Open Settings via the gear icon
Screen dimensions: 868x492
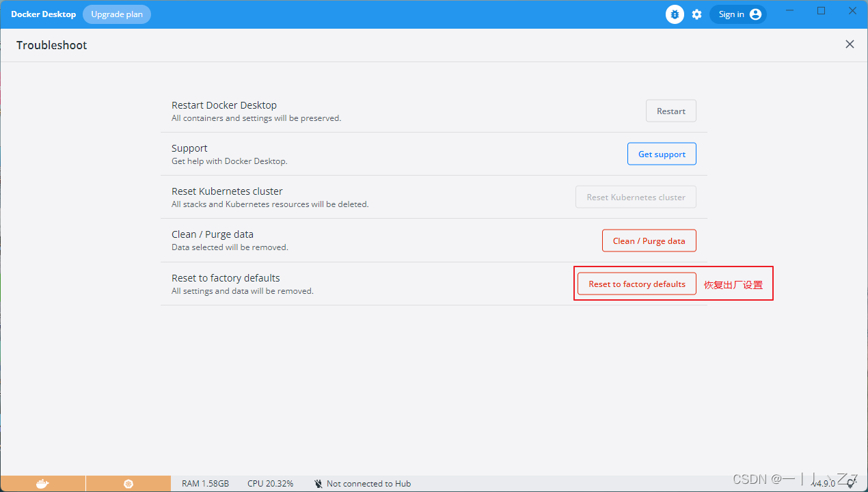(696, 14)
